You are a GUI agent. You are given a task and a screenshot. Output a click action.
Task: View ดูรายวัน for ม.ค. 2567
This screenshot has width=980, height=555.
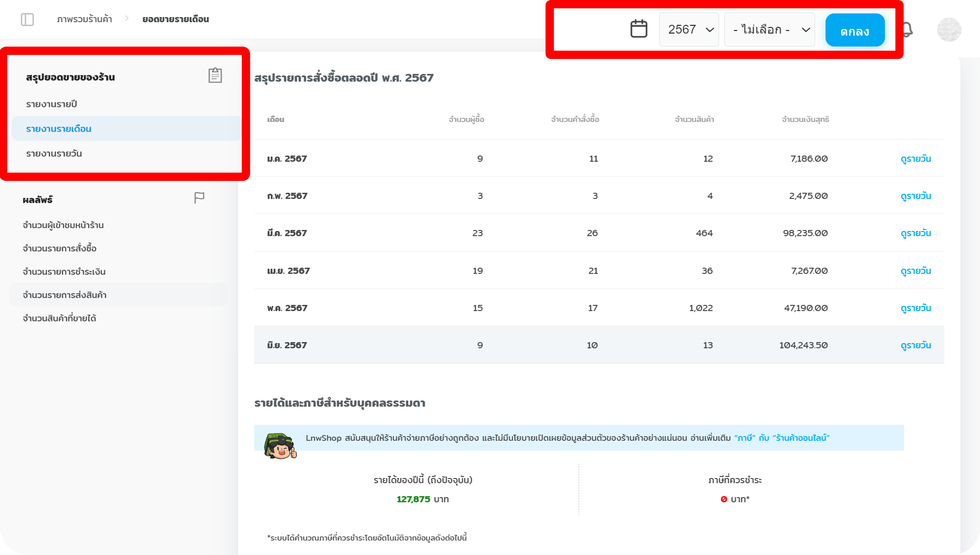[x=915, y=159]
